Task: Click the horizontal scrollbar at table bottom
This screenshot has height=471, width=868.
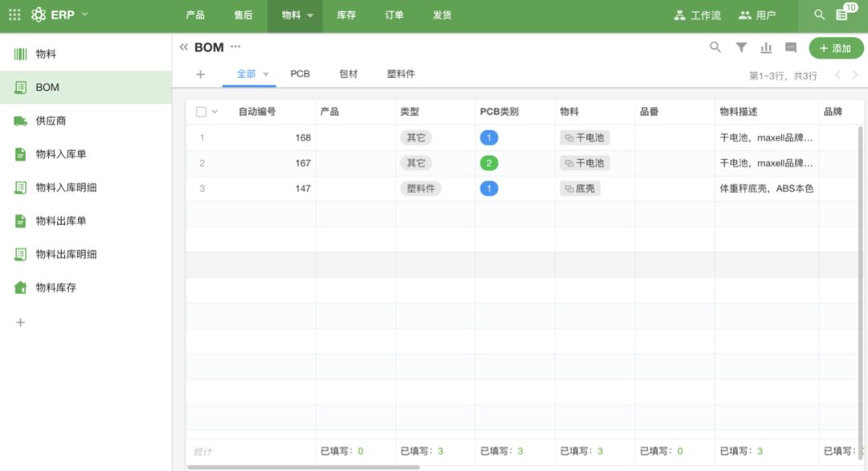Action: (x=303, y=466)
